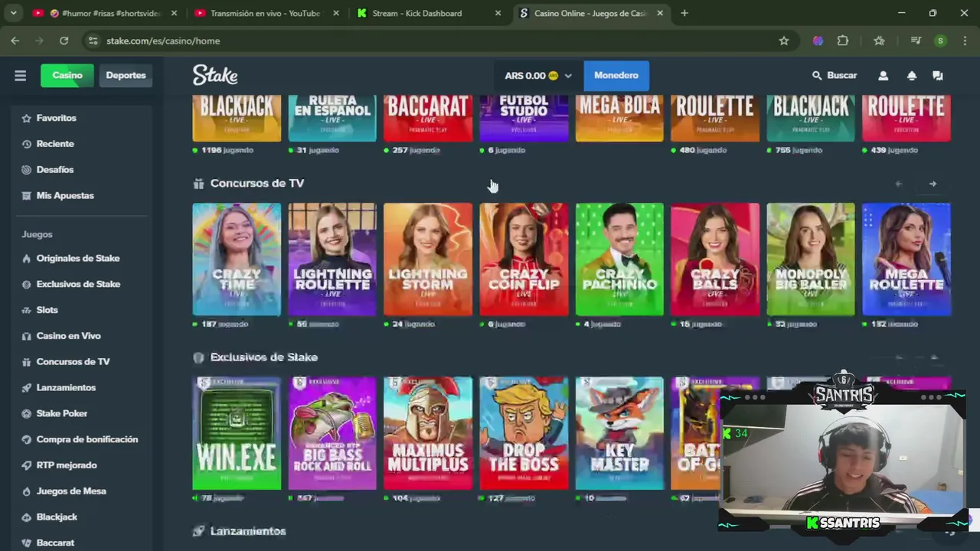
Task: Open the Big Bass Rock and Roll card
Action: (332, 433)
